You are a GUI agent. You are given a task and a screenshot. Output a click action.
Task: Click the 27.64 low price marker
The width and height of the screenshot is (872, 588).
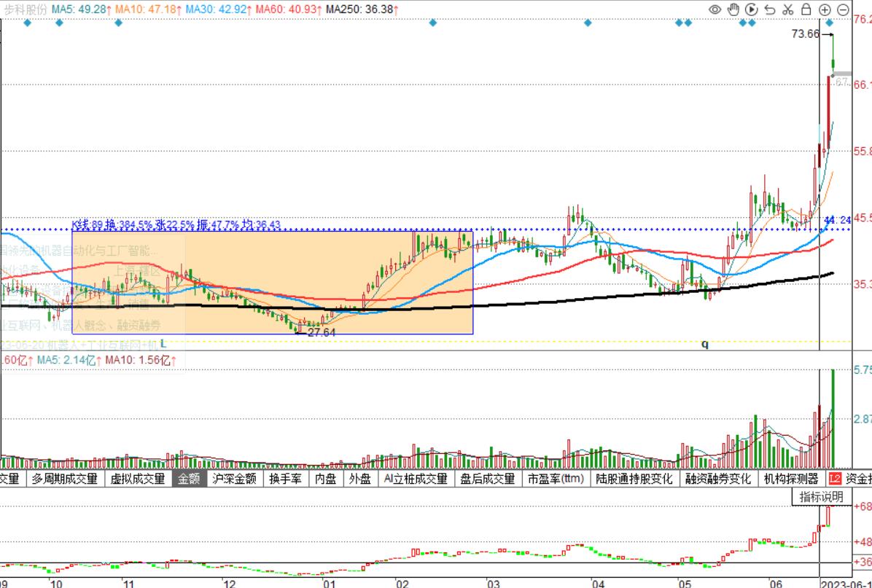point(321,332)
